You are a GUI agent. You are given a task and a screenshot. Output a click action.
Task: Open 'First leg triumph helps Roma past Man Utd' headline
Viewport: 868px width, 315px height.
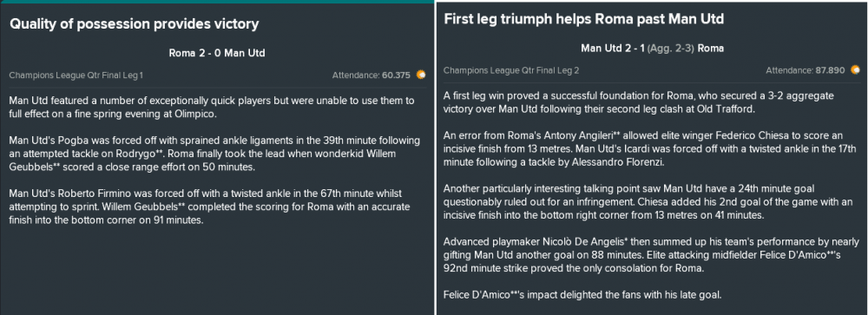pyautogui.click(x=583, y=19)
